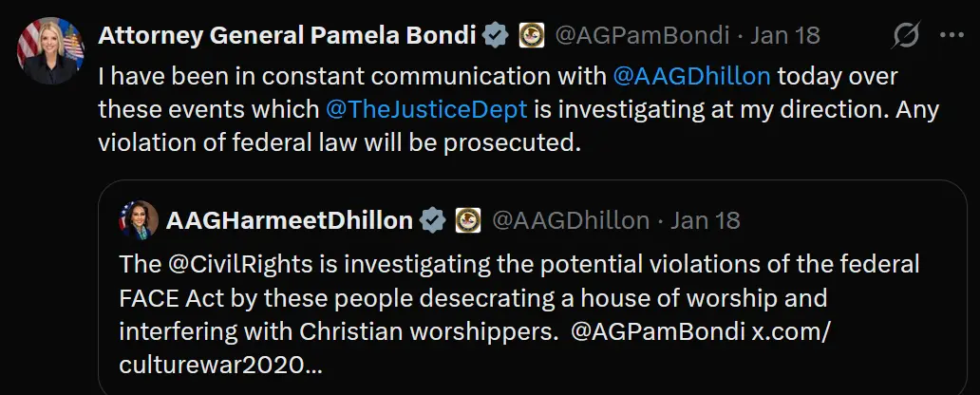Click the Grok icon on the tweet
Image resolution: width=980 pixels, height=395 pixels.
click(x=907, y=36)
